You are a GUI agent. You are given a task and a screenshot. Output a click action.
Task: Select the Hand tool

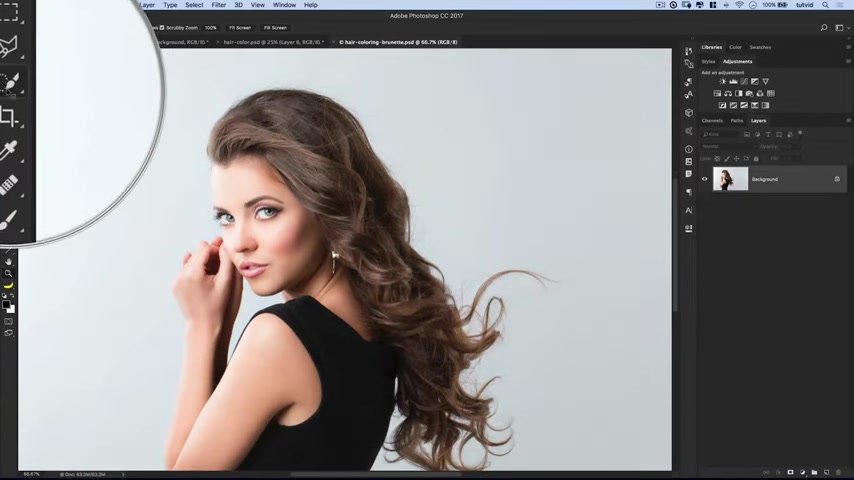[8, 262]
